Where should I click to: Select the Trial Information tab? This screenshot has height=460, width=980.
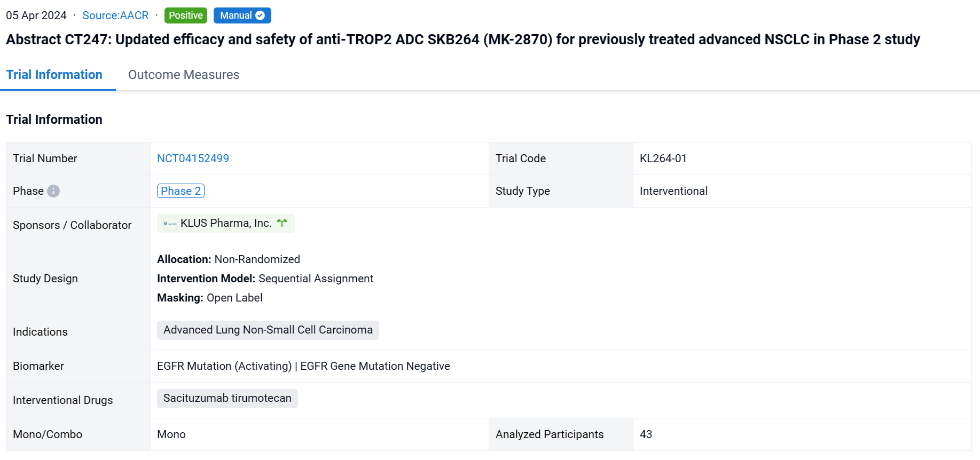point(54,75)
